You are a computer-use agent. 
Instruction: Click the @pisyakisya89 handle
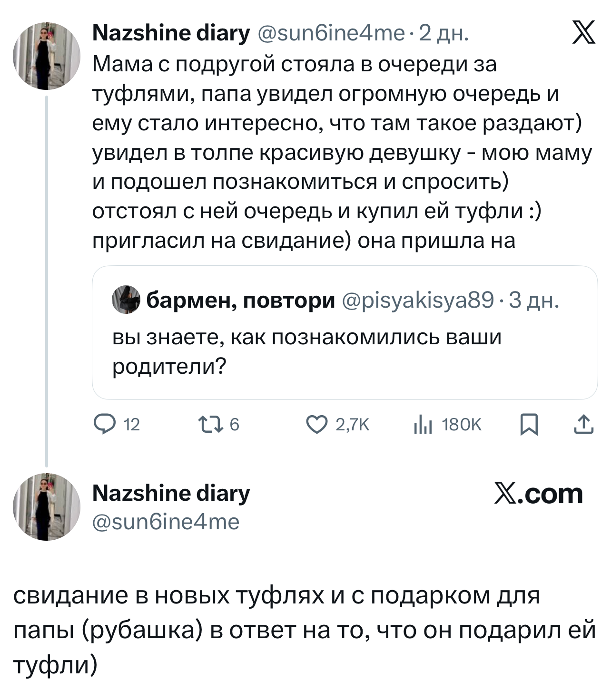click(417, 300)
